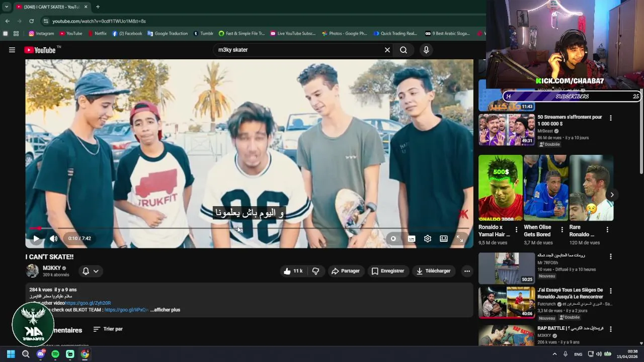This screenshot has width=644, height=362.
Task: Open options for the 'J'ai Essayé Tous Les Sièges' video
Action: coord(611,291)
